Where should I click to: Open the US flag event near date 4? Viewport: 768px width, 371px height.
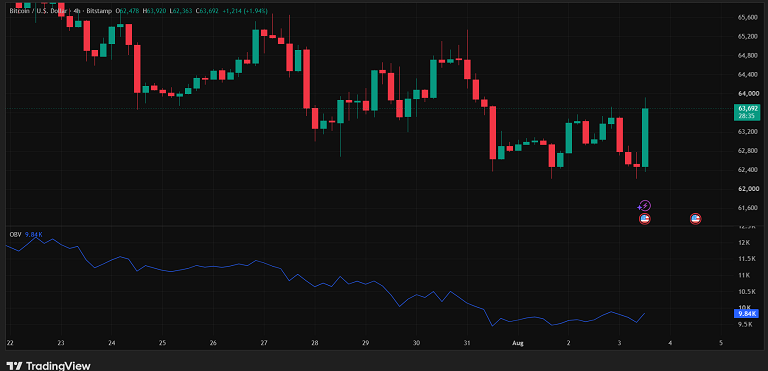695,219
